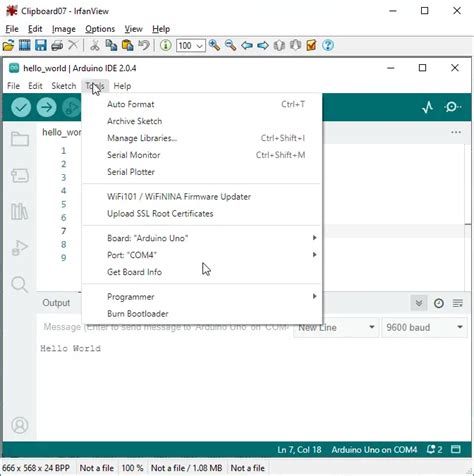Open the IrfanView View menu
Screen dimensions: 474x476
coord(133,29)
